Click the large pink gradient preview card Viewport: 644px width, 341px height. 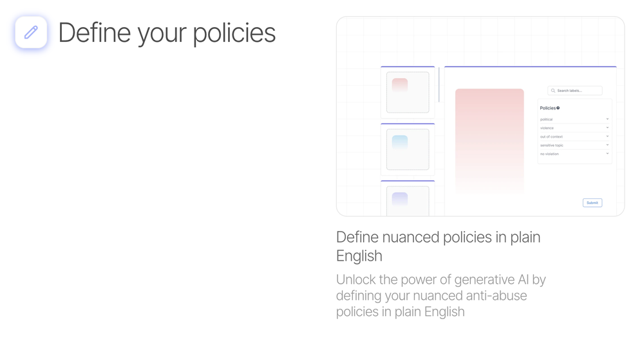coord(489,141)
